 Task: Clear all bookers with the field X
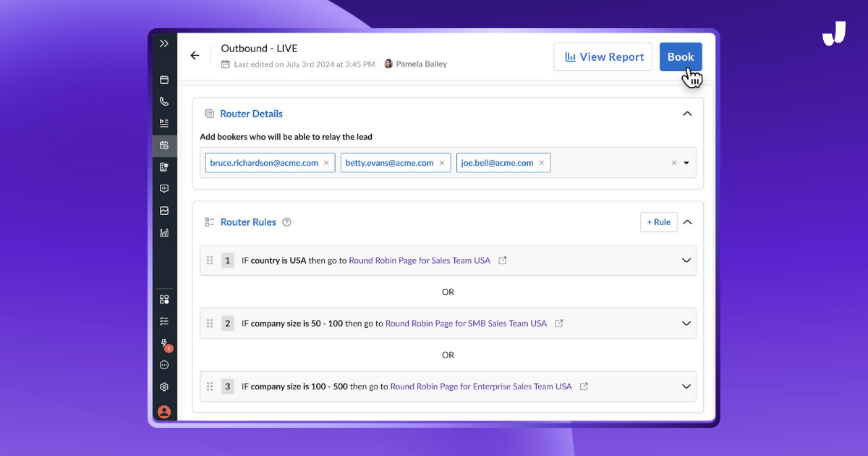coord(674,163)
